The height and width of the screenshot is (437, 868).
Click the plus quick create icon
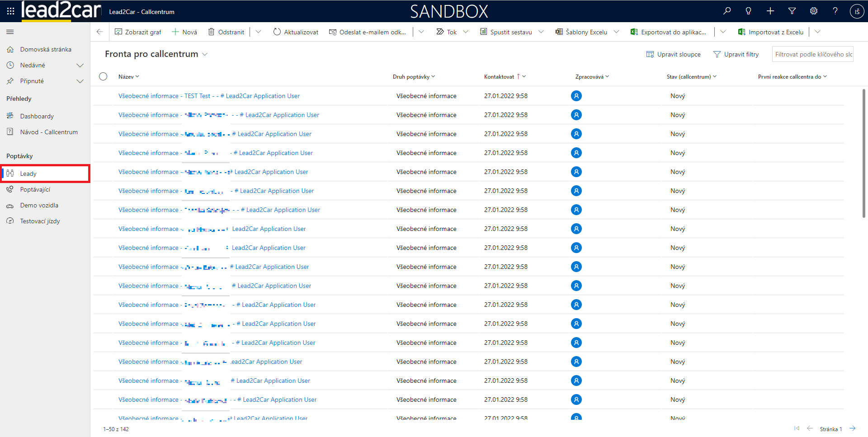(770, 11)
